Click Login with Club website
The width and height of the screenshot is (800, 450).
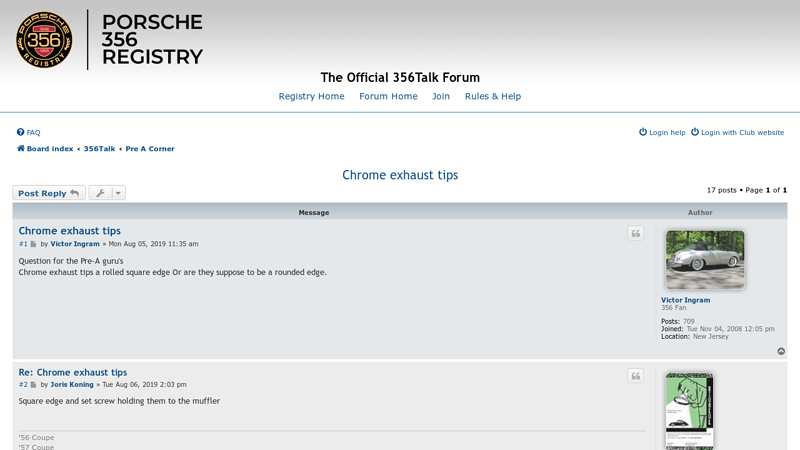741,133
